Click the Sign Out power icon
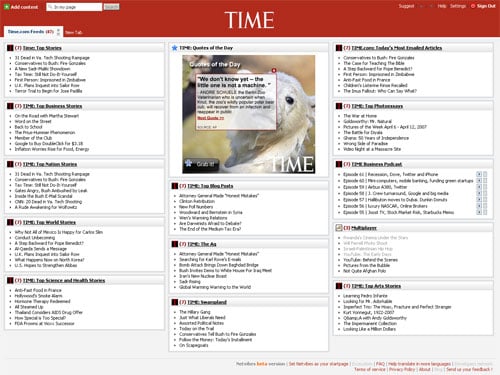The height and width of the screenshot is (375, 500). 473,6
